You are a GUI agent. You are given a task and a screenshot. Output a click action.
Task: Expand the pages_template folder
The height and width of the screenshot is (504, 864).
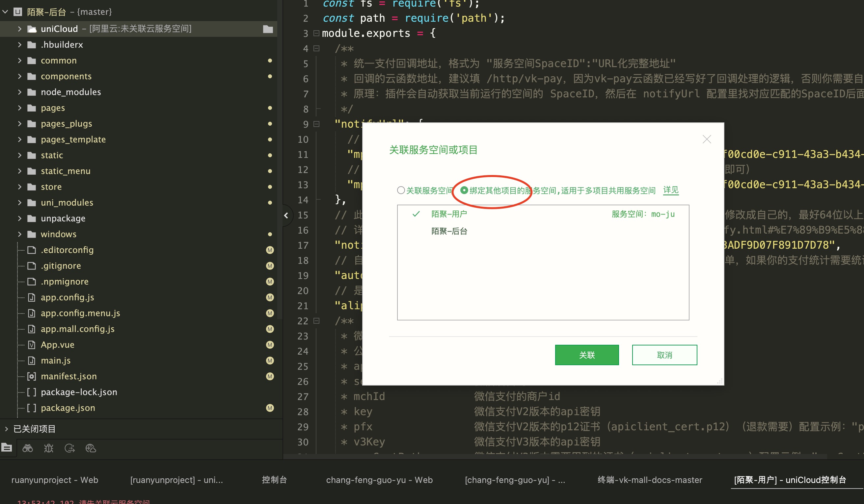[19, 139]
